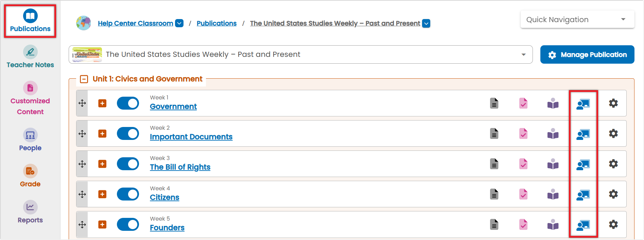Collapse Unit 1: Civics and Government section

[x=84, y=79]
